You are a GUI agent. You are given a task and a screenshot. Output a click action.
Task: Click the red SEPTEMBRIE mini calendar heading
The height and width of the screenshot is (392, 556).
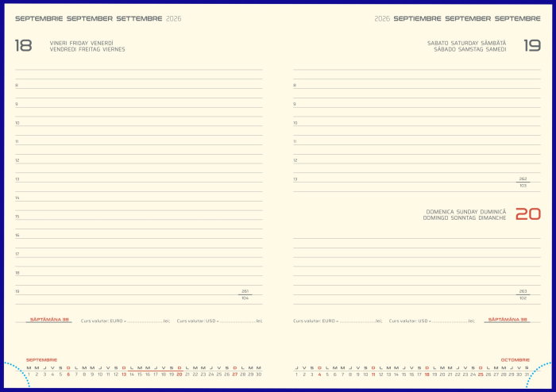coord(41,359)
